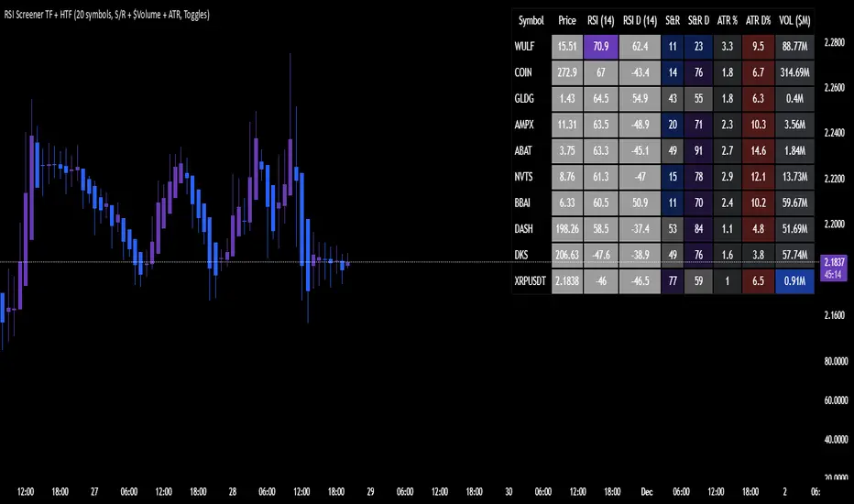Click the 3.3 ATR % cell for WULF

tap(728, 47)
